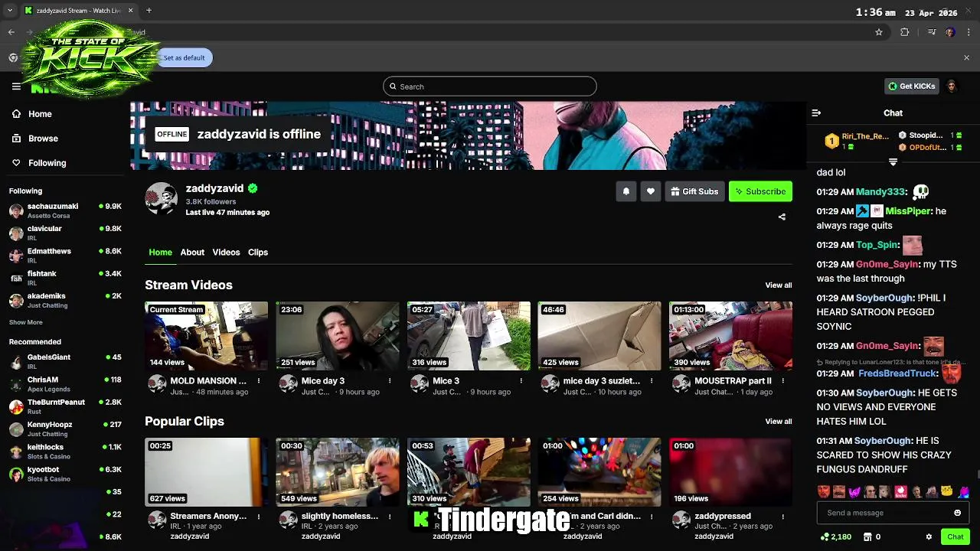Open GabeIsGiant recommended channel
This screenshot has width=980, height=551.
click(x=65, y=361)
